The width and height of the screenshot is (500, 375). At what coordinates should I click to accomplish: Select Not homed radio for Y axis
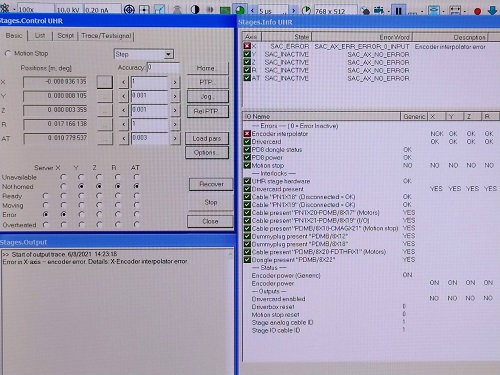81,186
